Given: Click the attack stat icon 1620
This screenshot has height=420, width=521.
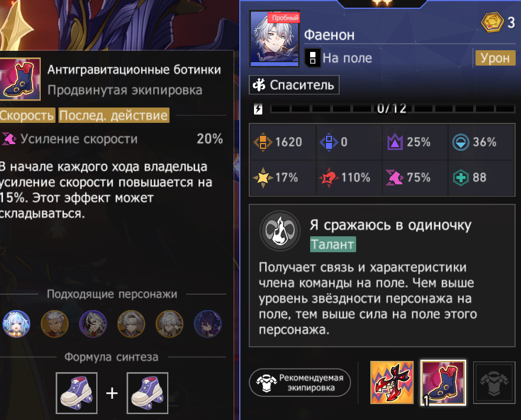Looking at the screenshot, I should pyautogui.click(x=263, y=142).
